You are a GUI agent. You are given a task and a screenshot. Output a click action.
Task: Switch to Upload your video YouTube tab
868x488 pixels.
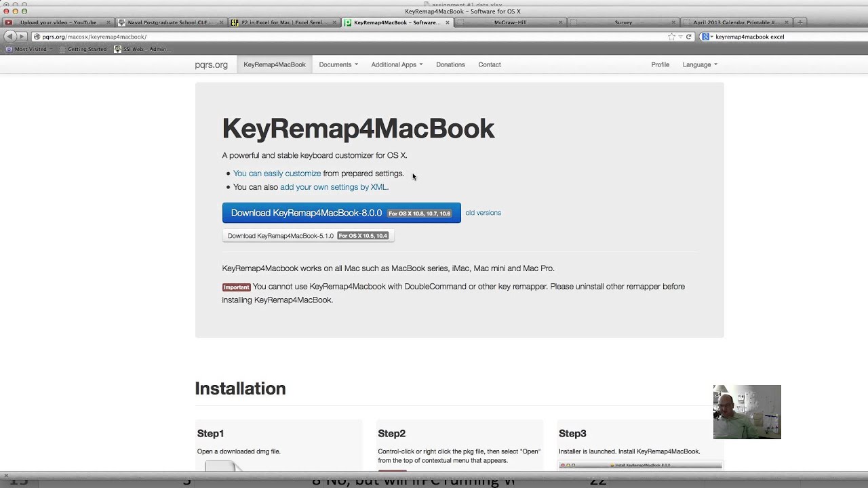pos(58,22)
